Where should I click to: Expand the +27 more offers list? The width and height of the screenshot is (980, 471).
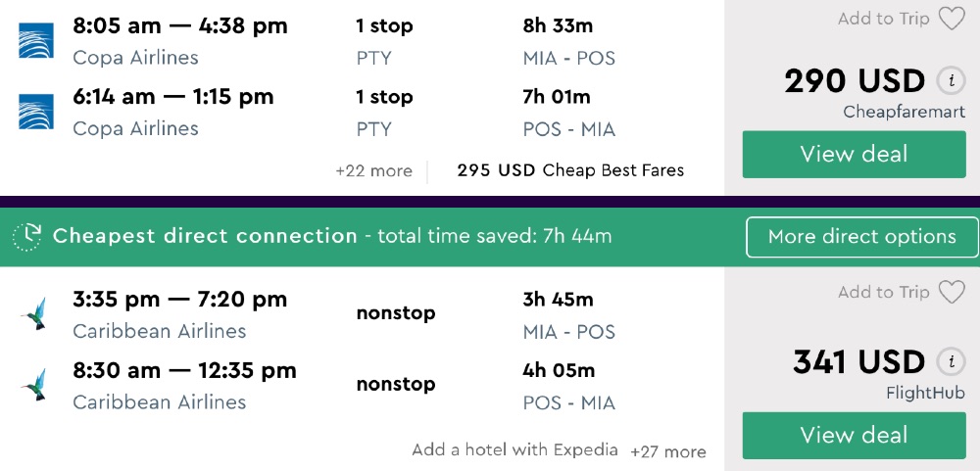667,451
